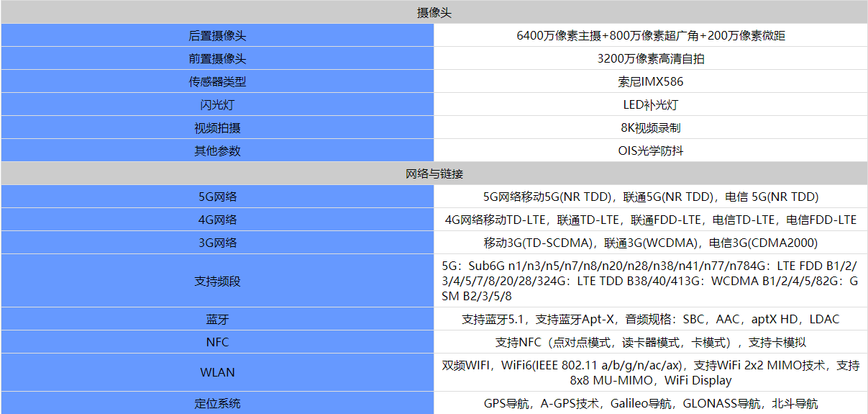
Task: Select the 支持蓝牙5.1 value cell
Action: click(x=651, y=319)
